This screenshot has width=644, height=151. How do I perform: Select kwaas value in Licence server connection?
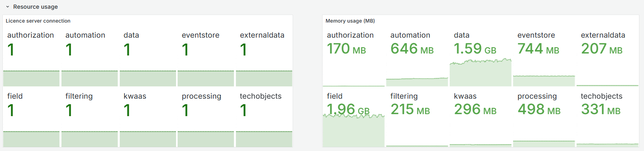pos(127,110)
